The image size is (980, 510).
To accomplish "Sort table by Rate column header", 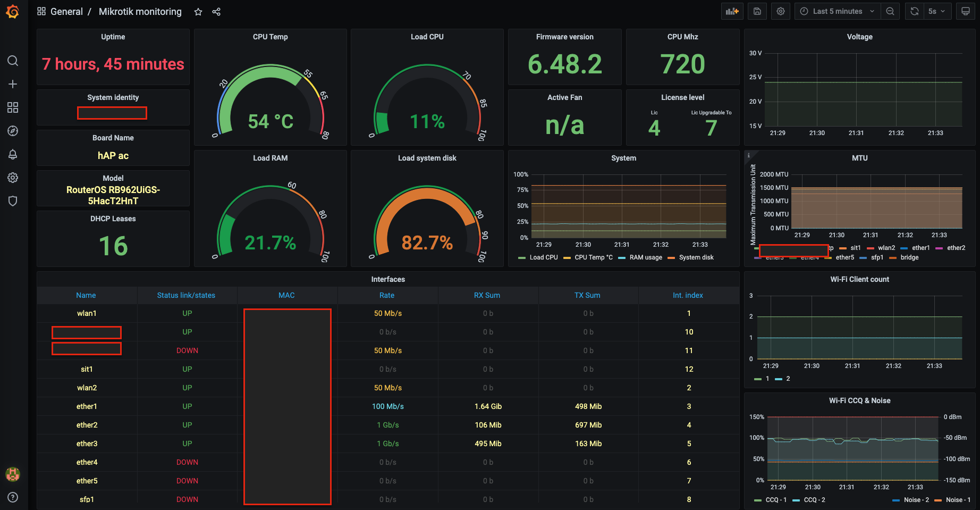I will (x=387, y=295).
